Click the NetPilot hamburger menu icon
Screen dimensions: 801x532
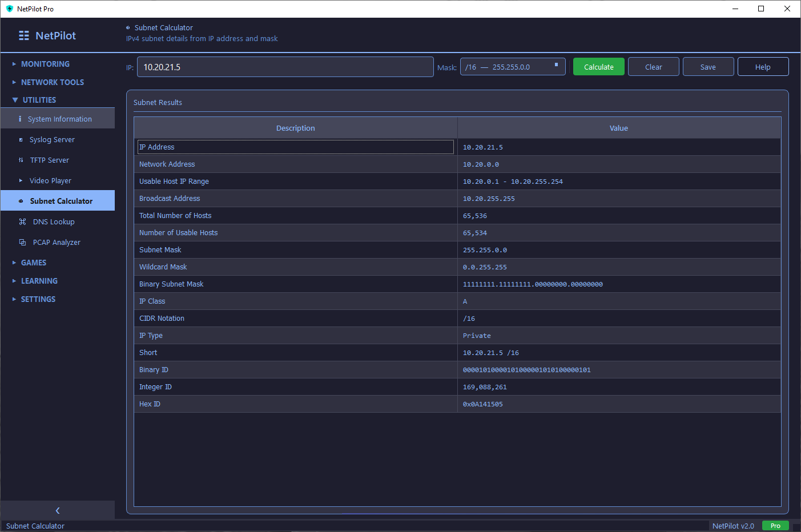[x=23, y=35]
